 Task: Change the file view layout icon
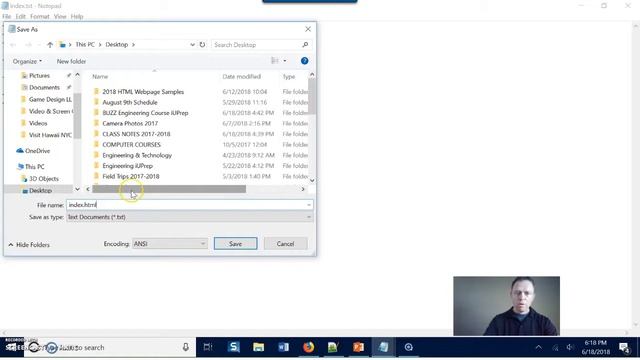point(275,61)
